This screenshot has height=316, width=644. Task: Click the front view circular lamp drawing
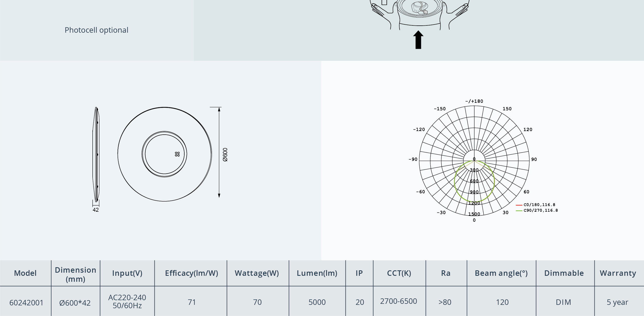(165, 154)
